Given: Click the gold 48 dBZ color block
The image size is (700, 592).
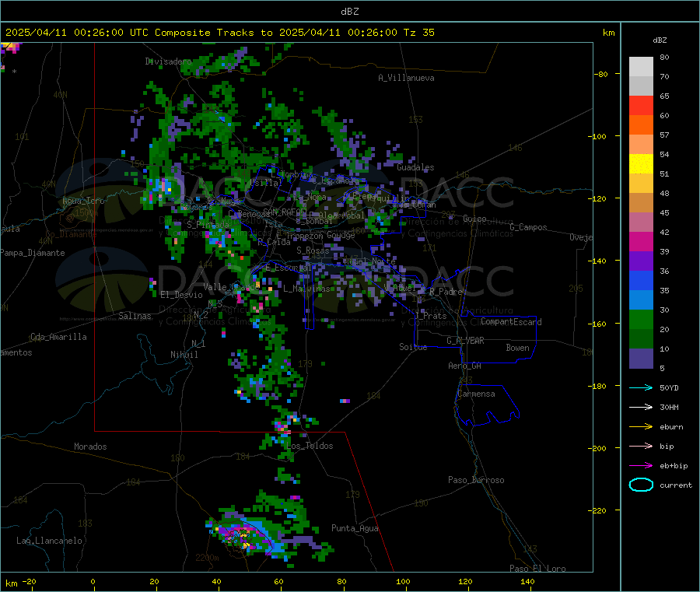Looking at the screenshot, I should (641, 183).
